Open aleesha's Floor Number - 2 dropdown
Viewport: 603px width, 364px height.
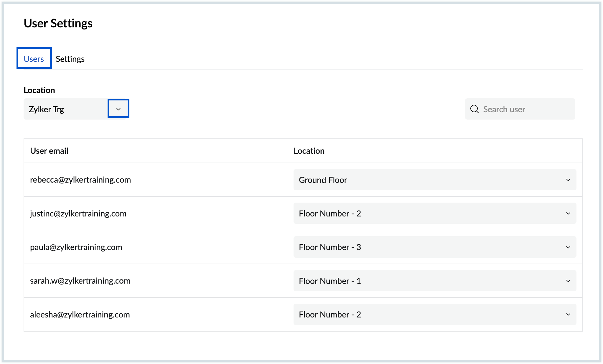(434, 315)
